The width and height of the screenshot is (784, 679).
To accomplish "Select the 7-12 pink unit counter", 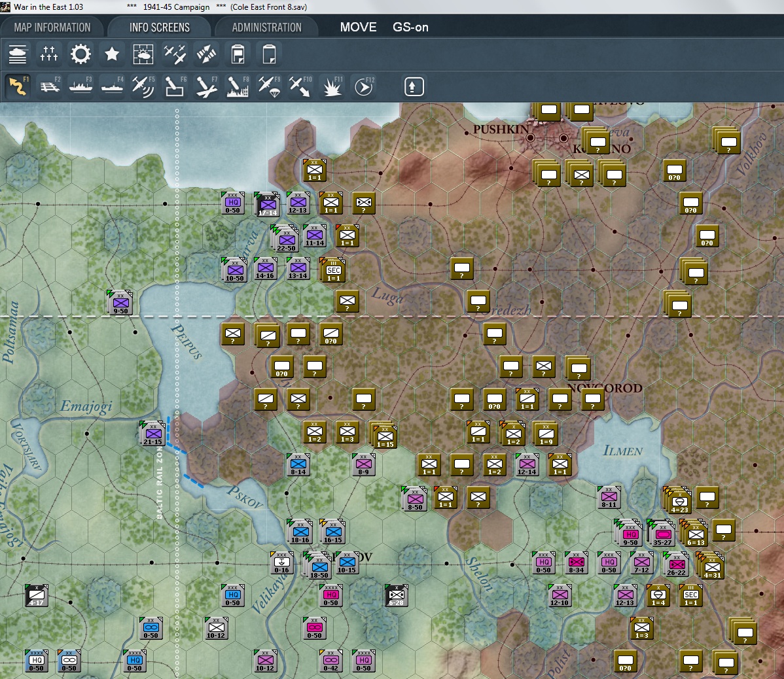I will click(x=641, y=563).
